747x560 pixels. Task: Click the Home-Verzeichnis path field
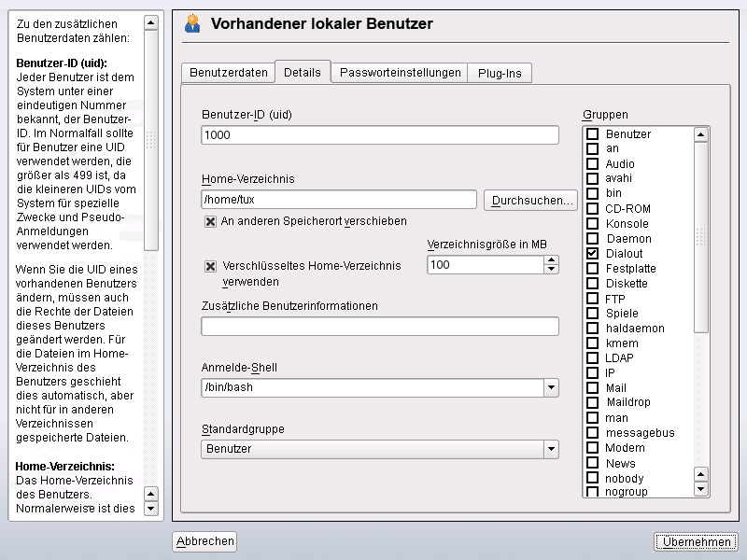(339, 199)
